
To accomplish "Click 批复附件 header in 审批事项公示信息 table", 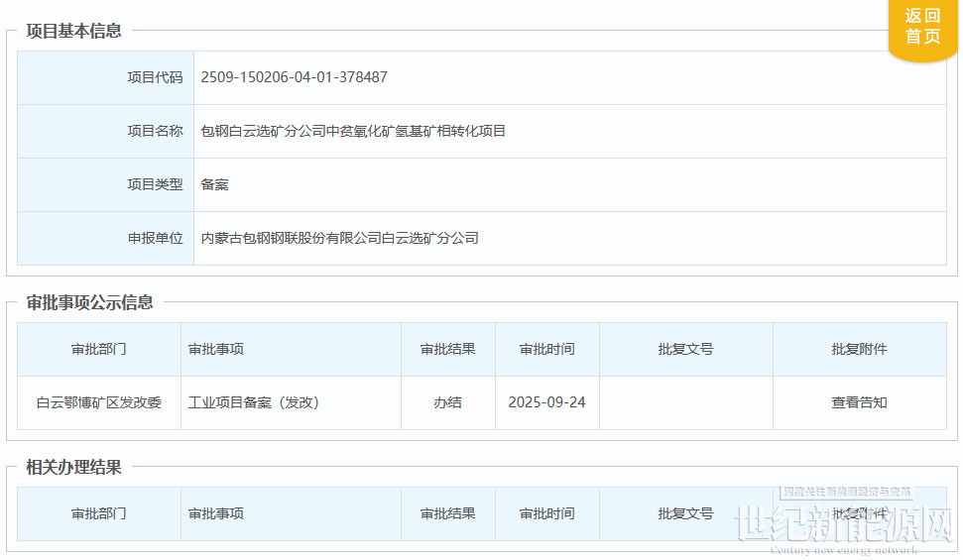I will click(859, 349).
